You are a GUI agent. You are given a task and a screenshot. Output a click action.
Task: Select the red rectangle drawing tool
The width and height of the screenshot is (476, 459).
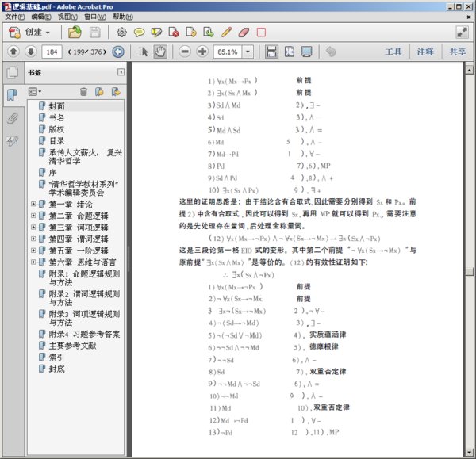tap(261, 32)
